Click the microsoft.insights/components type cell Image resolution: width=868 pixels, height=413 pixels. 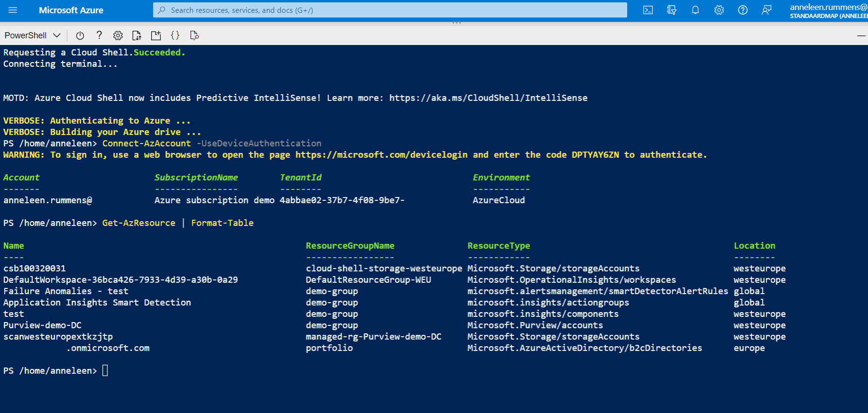pos(543,314)
